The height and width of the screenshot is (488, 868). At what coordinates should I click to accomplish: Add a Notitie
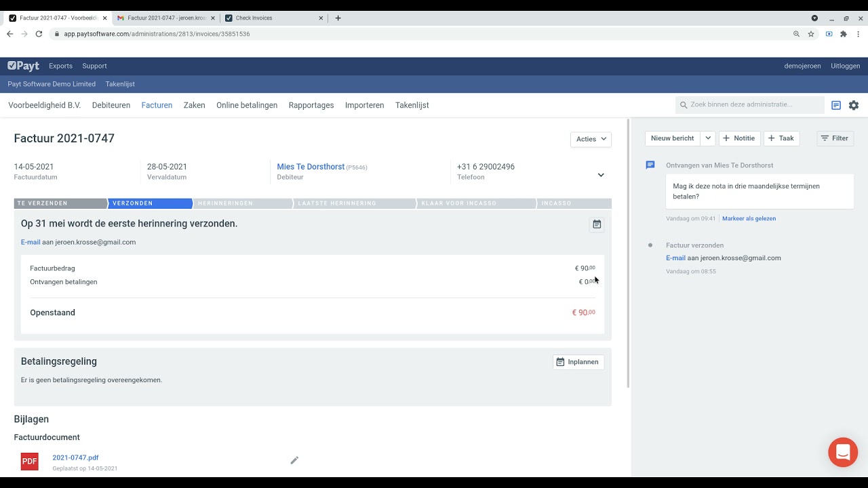pyautogui.click(x=739, y=138)
